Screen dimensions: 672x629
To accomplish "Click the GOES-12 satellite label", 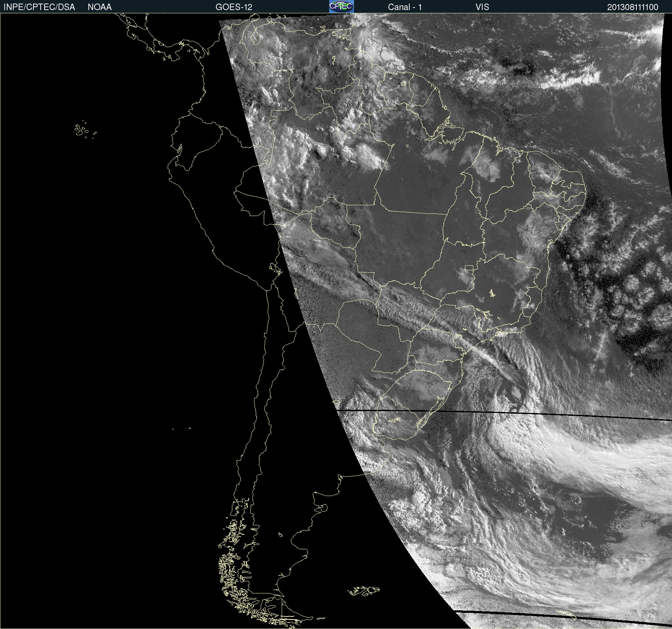I will [x=234, y=7].
